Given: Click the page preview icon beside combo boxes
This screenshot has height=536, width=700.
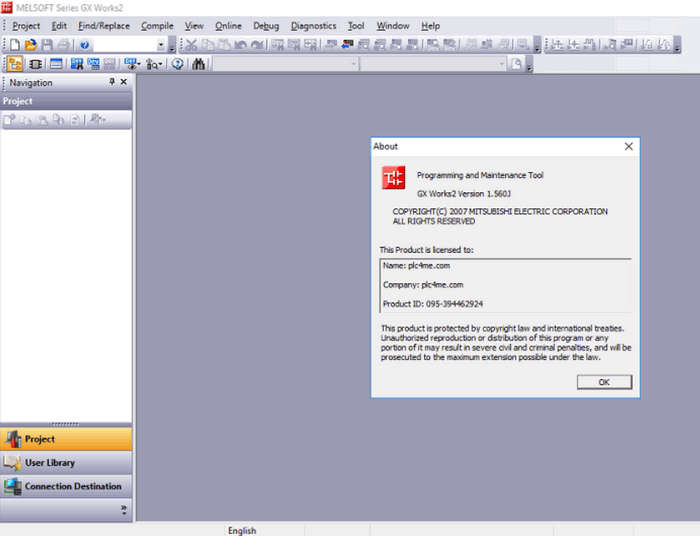Looking at the screenshot, I should pyautogui.click(x=517, y=64).
